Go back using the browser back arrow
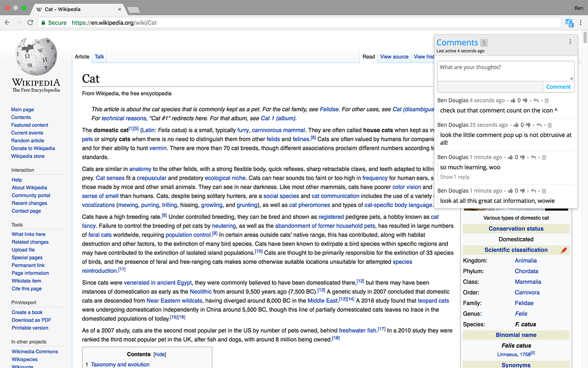 [7, 23]
